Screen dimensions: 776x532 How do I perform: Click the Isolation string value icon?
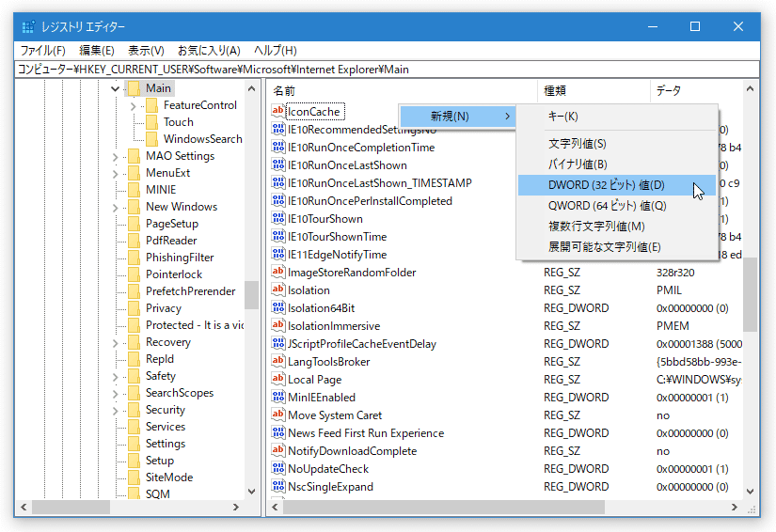(278, 289)
